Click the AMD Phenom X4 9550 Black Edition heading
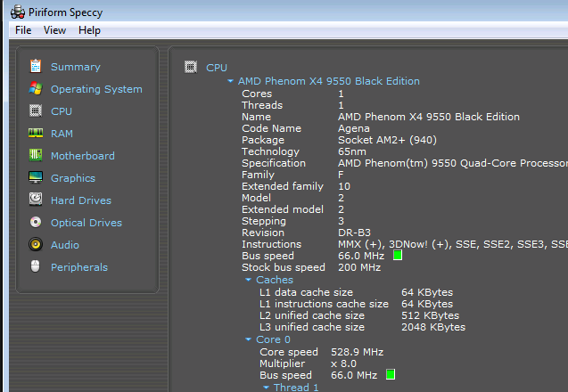Screen dimensions: 568x392 coord(328,81)
